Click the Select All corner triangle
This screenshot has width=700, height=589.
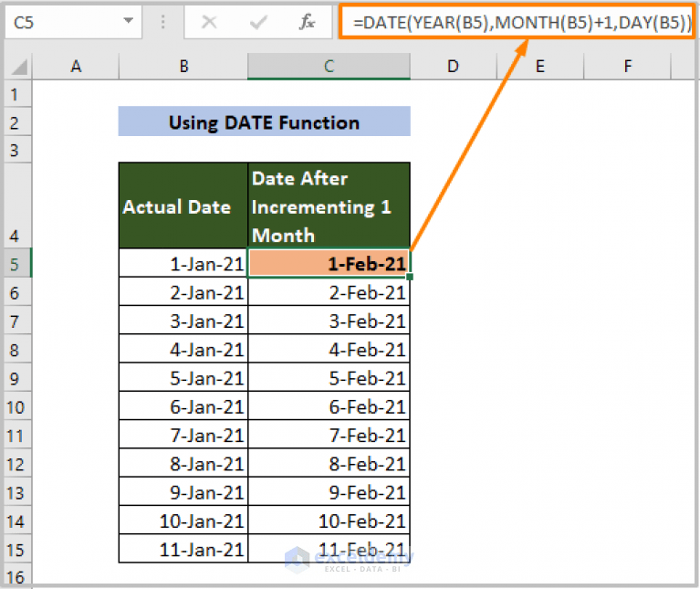(20, 67)
